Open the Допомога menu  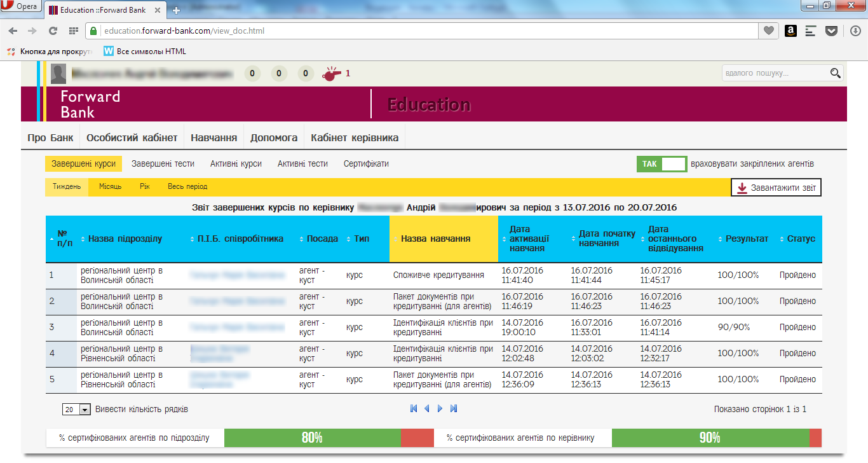pos(274,137)
